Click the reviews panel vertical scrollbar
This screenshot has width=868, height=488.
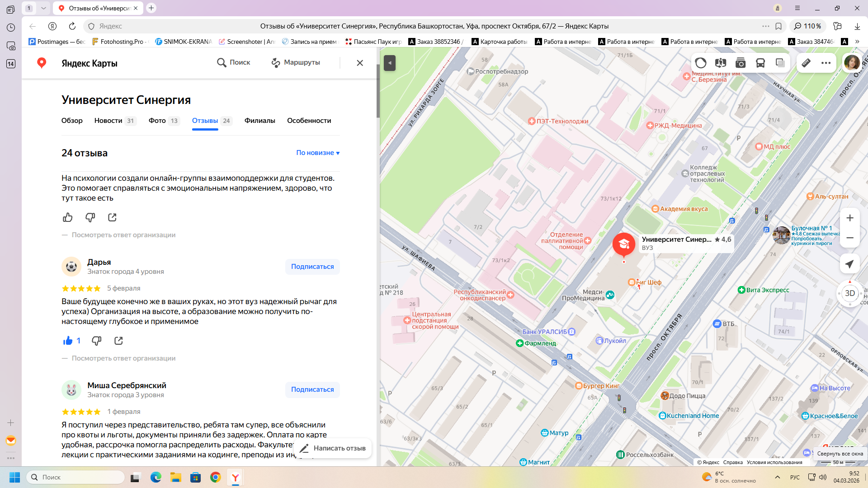click(x=378, y=90)
